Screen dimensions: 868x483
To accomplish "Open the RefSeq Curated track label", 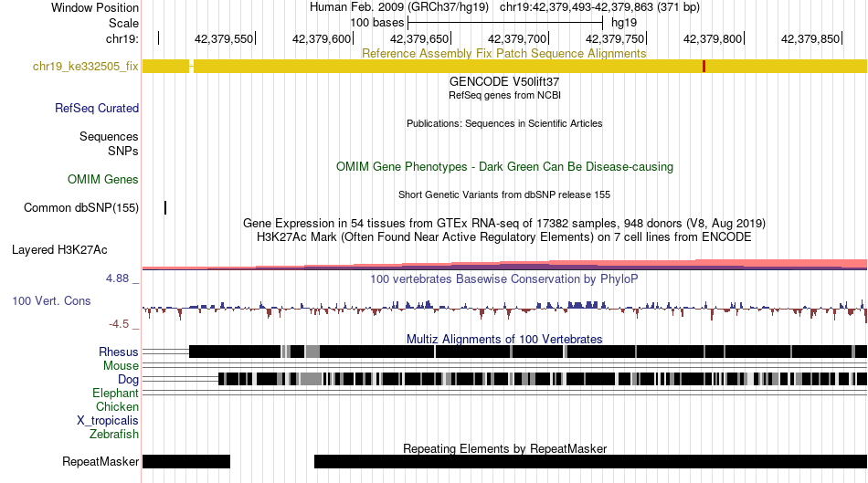I will tap(96, 108).
